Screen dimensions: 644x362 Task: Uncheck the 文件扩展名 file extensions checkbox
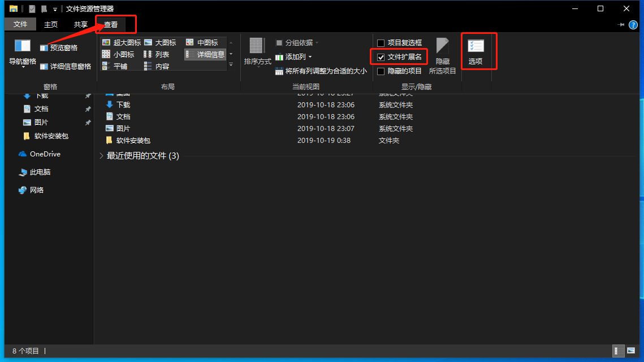tap(381, 58)
